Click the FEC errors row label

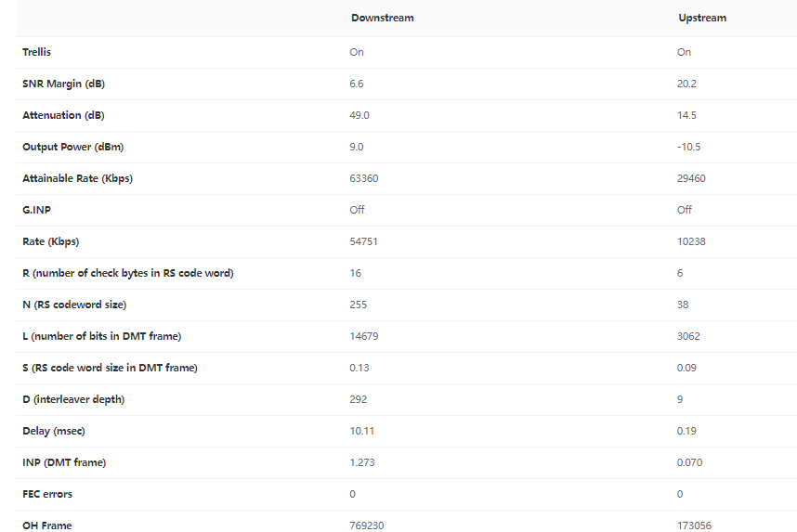click(47, 494)
